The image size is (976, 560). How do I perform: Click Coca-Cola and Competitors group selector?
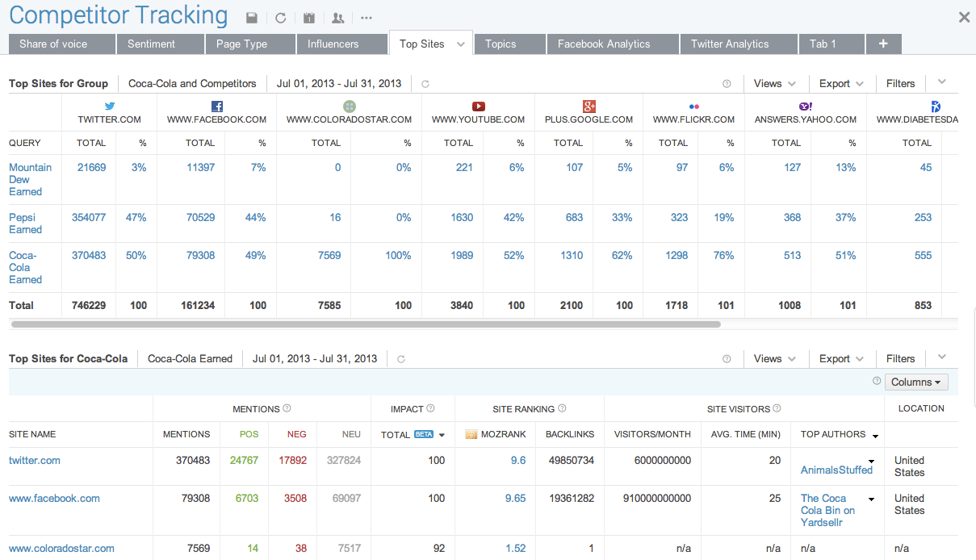pyautogui.click(x=192, y=83)
